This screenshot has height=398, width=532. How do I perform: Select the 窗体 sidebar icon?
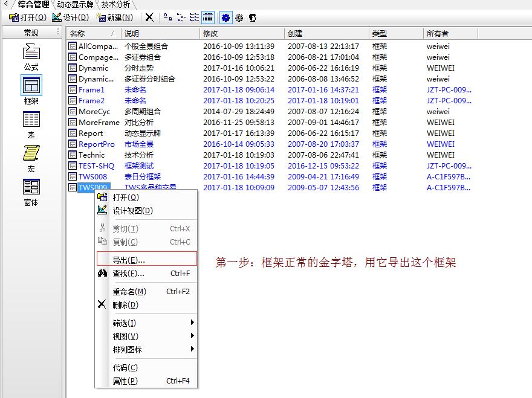31,193
